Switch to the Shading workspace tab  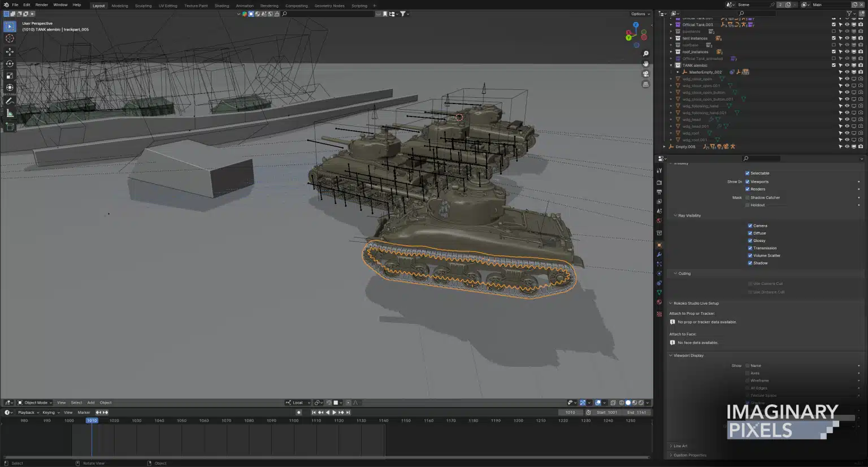(x=222, y=6)
